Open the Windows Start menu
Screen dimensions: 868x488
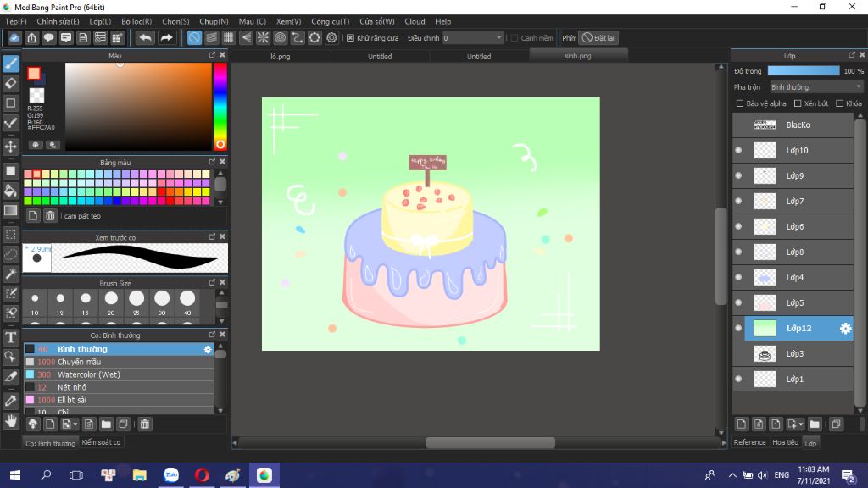[15, 475]
